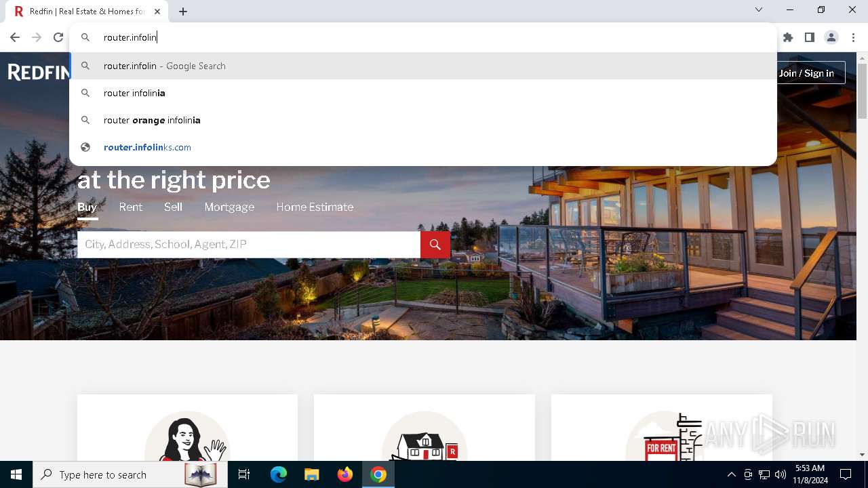The width and height of the screenshot is (868, 488).
Task: Open the Chrome extensions puzzle icon
Action: tap(788, 37)
